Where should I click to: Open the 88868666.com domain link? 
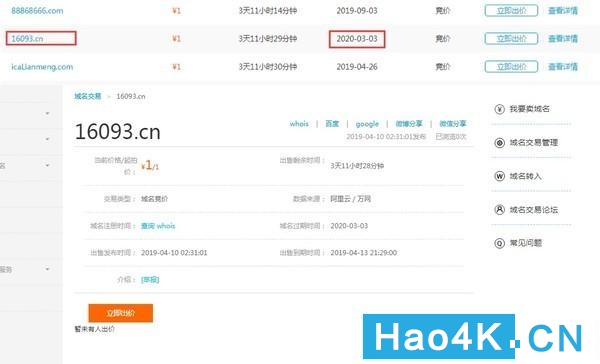pyautogui.click(x=37, y=11)
